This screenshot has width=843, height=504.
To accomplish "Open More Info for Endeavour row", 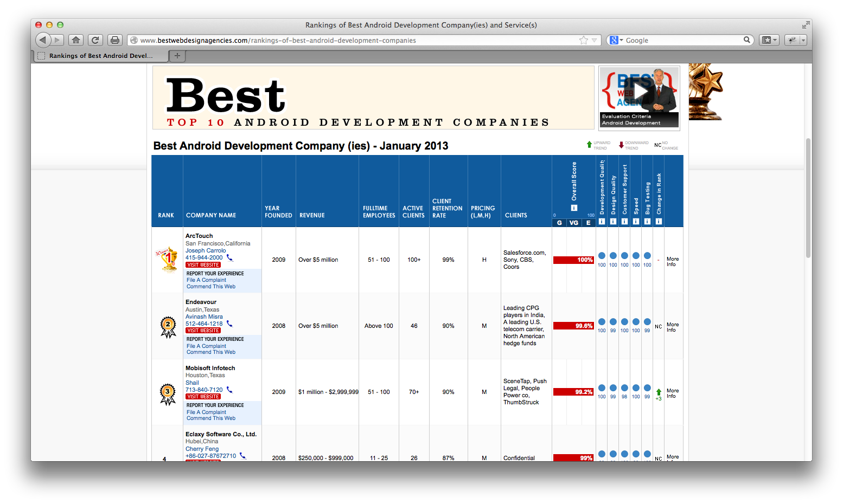I will 673,327.
